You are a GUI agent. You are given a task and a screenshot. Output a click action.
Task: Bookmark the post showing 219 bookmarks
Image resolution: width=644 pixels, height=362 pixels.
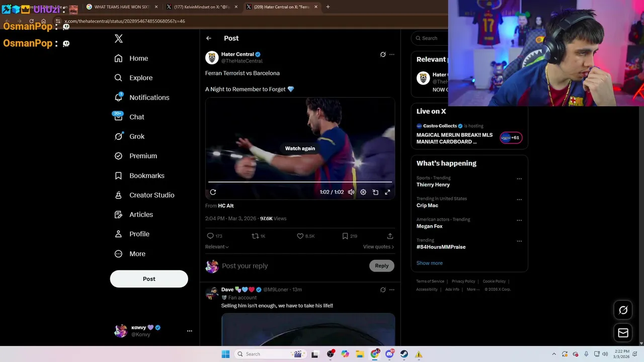(350, 236)
